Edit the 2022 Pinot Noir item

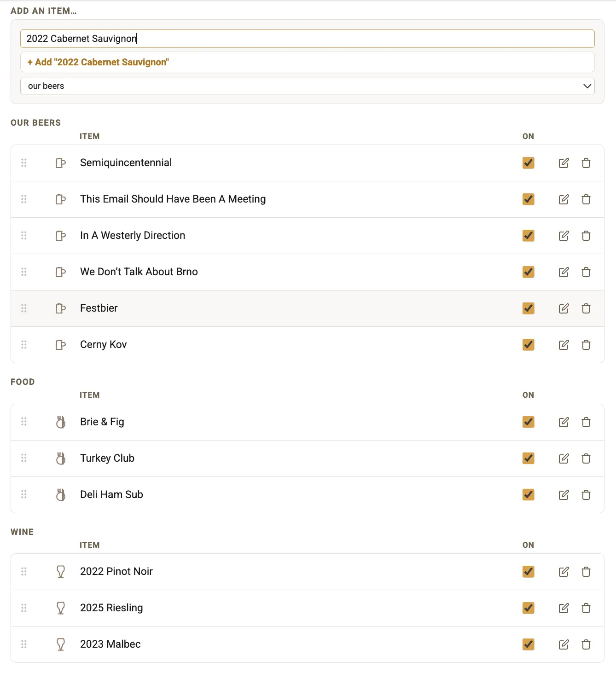click(564, 572)
